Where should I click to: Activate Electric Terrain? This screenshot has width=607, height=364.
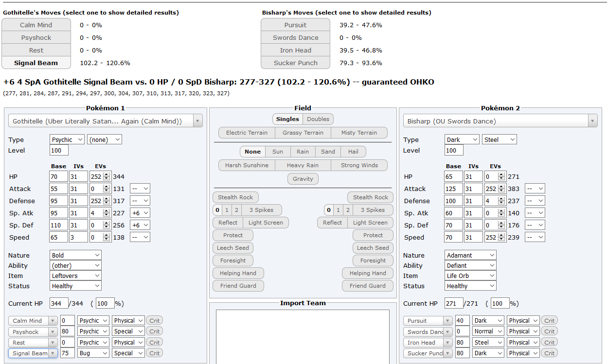coord(247,133)
